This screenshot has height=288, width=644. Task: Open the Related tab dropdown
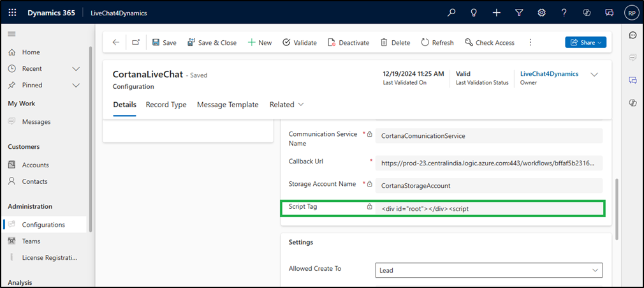pos(286,105)
